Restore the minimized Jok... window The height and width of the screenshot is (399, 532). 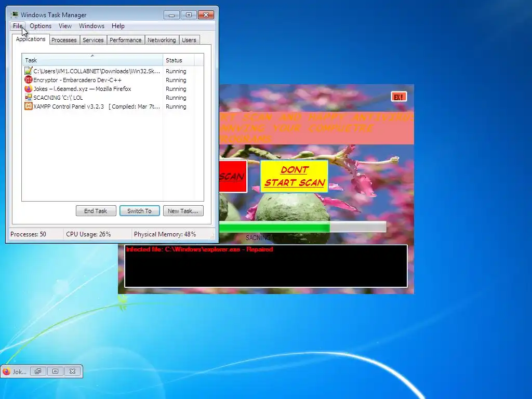click(38, 371)
